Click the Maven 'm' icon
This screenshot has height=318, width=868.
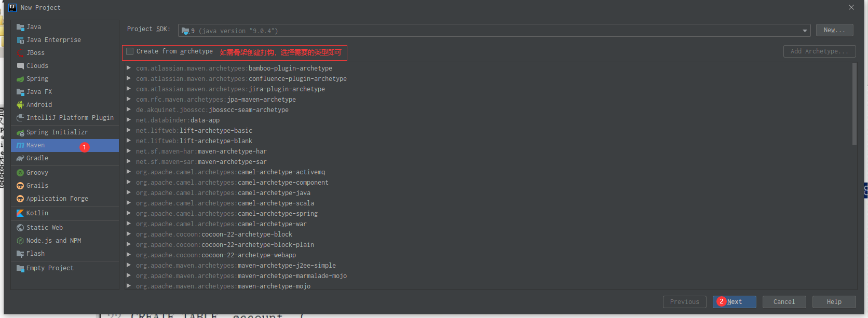(20, 145)
